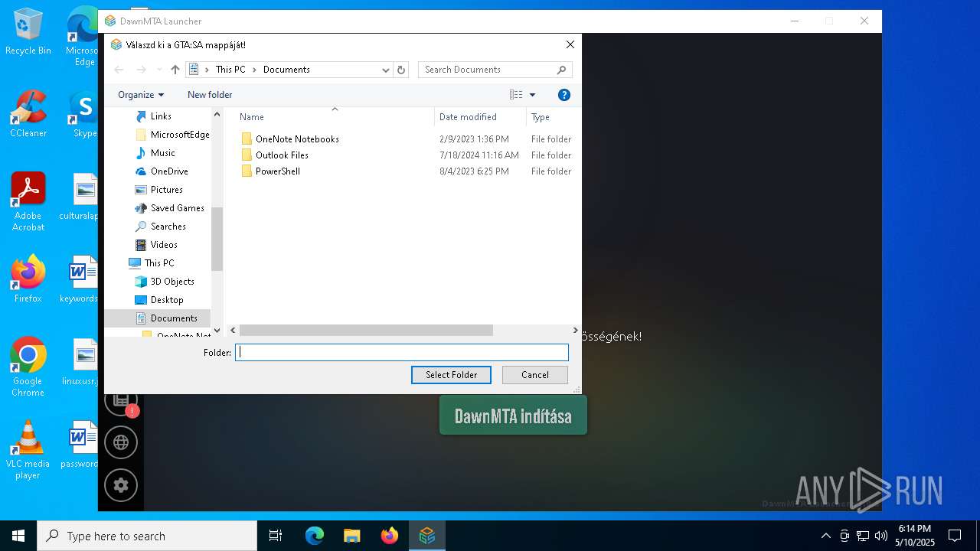The height and width of the screenshot is (551, 980).
Task: Select Desktop in the navigation tree
Action: pyautogui.click(x=167, y=300)
